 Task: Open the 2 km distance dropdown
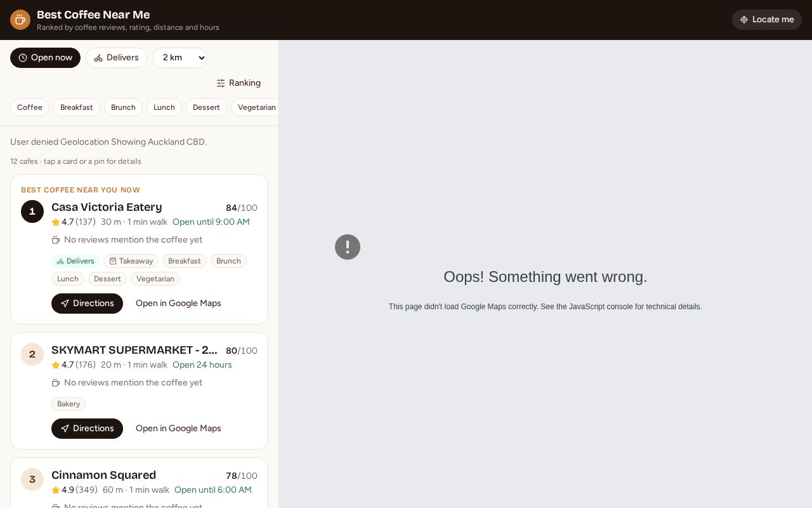click(180, 58)
